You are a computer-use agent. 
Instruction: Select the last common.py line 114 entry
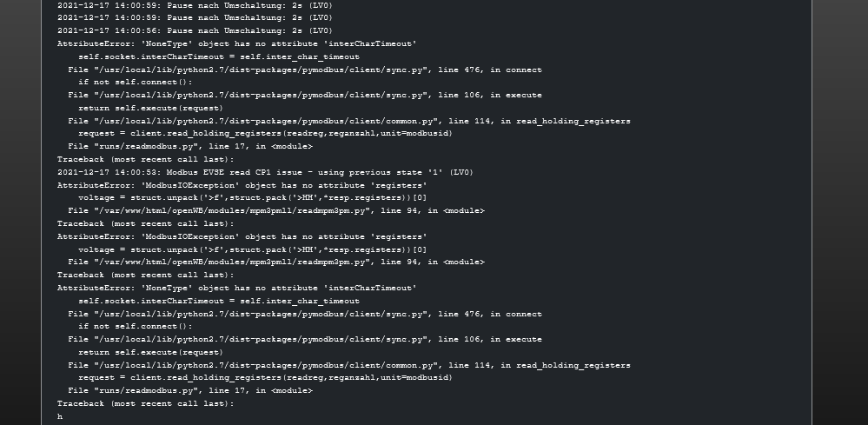[x=348, y=365]
